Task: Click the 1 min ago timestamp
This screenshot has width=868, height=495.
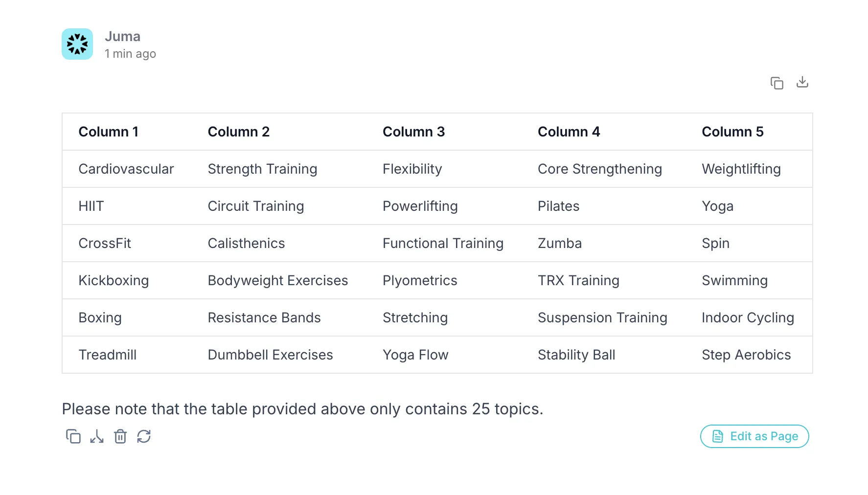Action: click(x=130, y=54)
